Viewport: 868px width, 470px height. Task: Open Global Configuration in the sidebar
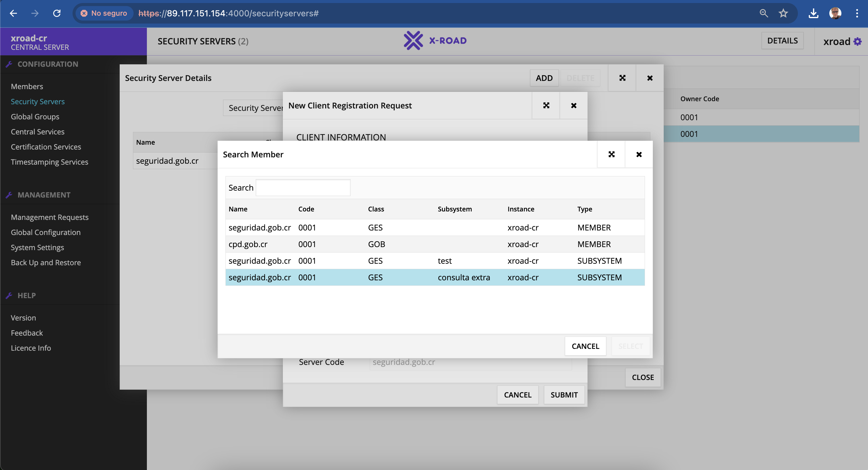pyautogui.click(x=46, y=232)
